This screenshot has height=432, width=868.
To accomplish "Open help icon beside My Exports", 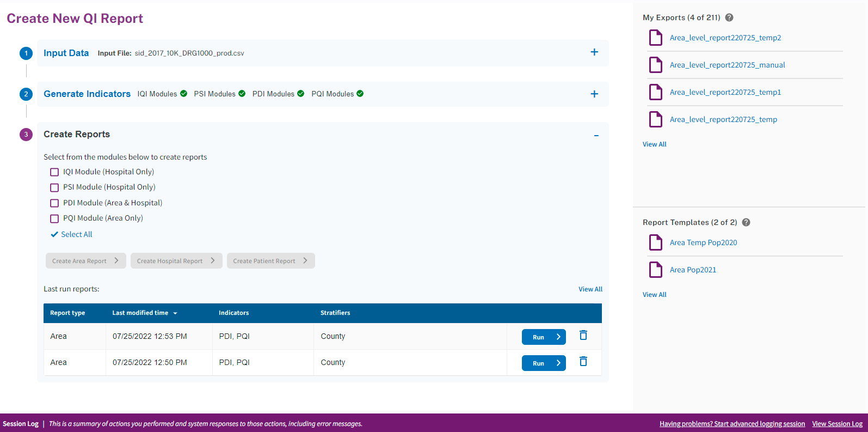I will tap(729, 17).
